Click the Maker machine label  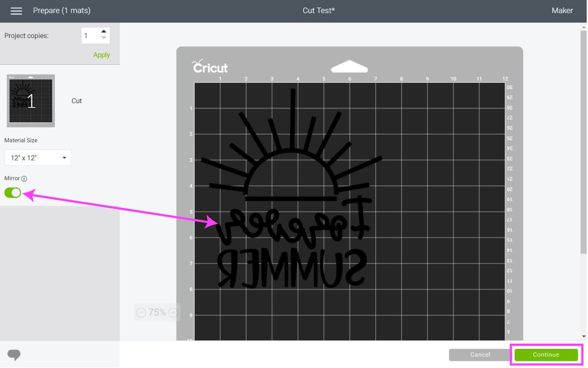(562, 10)
